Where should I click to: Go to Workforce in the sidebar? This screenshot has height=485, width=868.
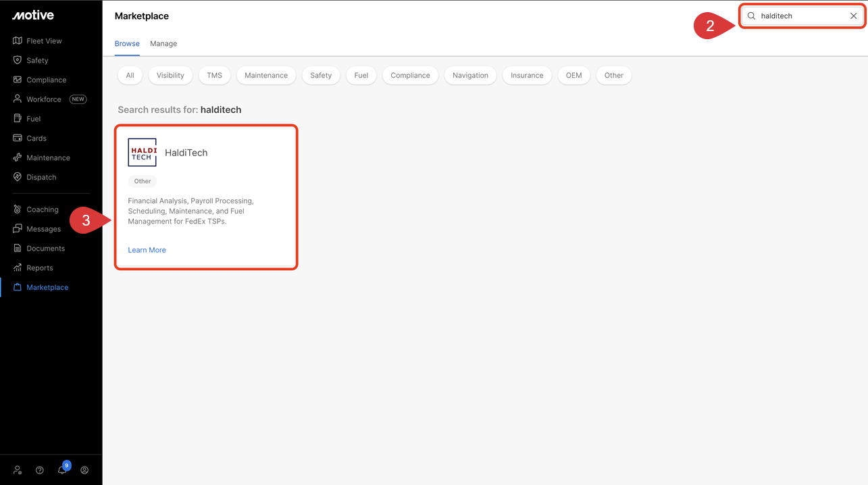coord(44,99)
